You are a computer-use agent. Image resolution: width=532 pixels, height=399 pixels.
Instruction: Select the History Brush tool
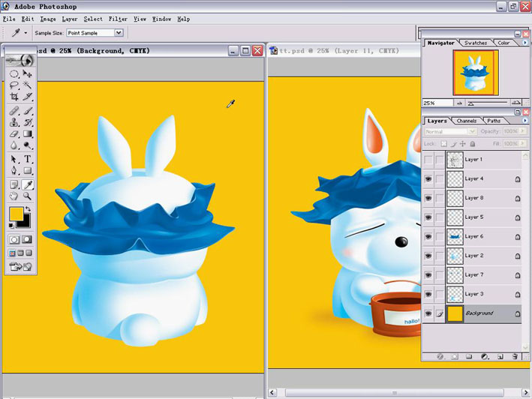click(x=27, y=122)
